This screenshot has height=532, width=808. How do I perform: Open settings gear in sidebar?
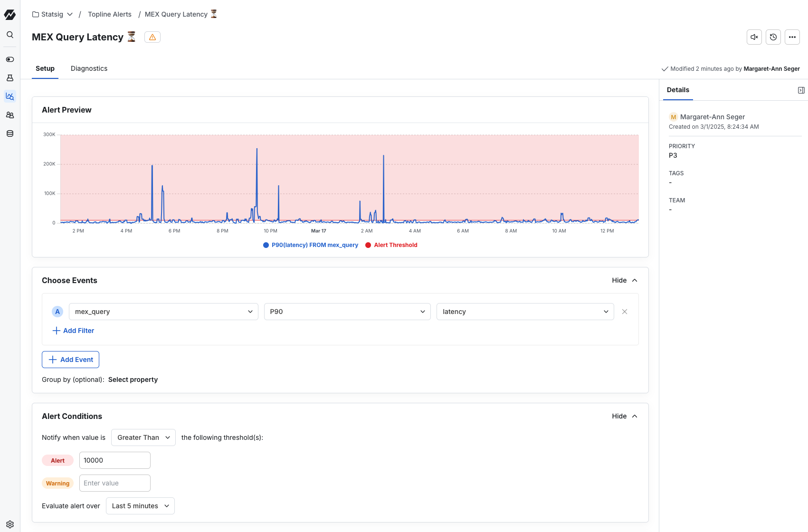[10, 524]
